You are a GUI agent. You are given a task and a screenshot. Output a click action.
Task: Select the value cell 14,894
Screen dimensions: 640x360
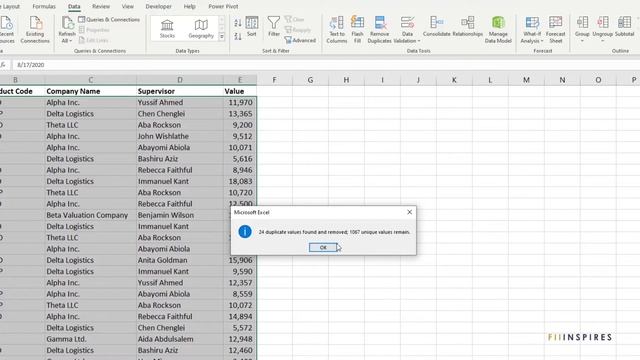coord(240,316)
